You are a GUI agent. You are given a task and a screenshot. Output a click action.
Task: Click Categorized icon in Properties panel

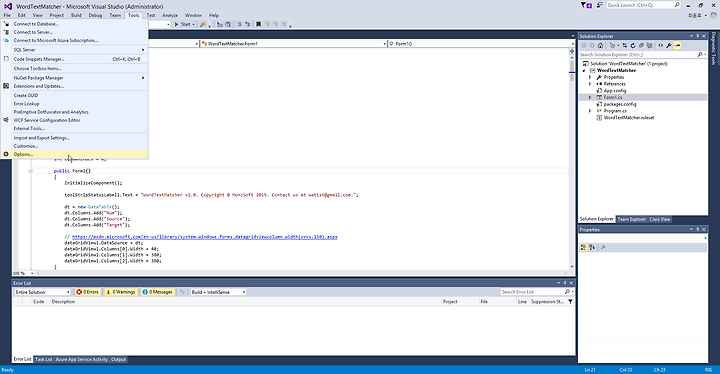point(584,248)
